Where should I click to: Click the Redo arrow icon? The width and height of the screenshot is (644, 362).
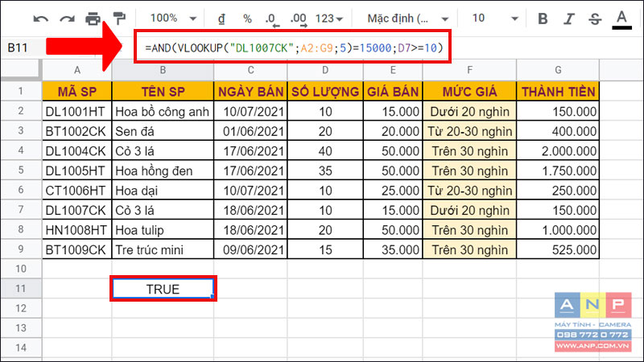coord(67,19)
